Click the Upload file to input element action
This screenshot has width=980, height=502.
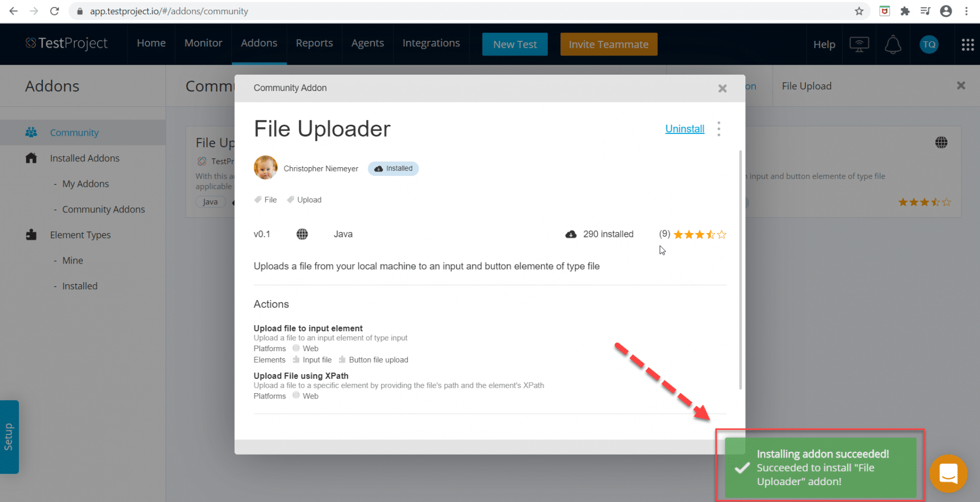click(308, 328)
